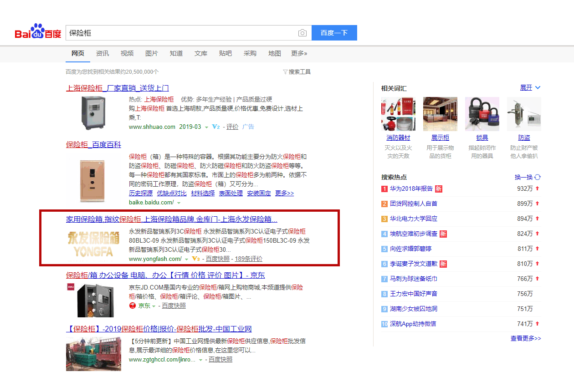Image resolution: width=574 pixels, height=392 pixels.
Task: Switch to the 知道 tab
Action: (x=176, y=53)
